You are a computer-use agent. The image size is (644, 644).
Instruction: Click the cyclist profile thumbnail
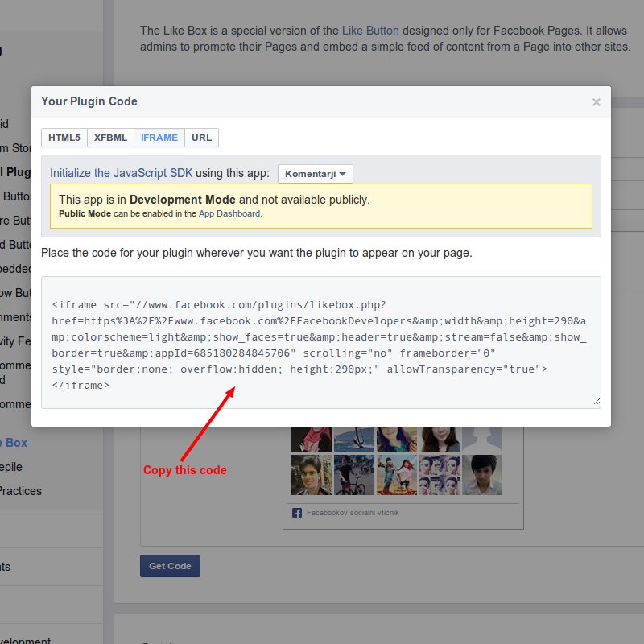(354, 474)
